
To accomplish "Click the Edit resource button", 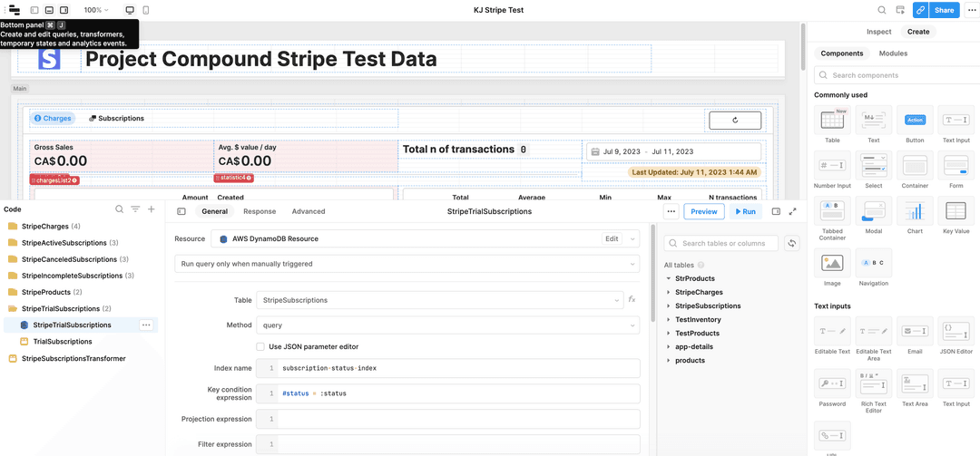I will pyautogui.click(x=612, y=238).
